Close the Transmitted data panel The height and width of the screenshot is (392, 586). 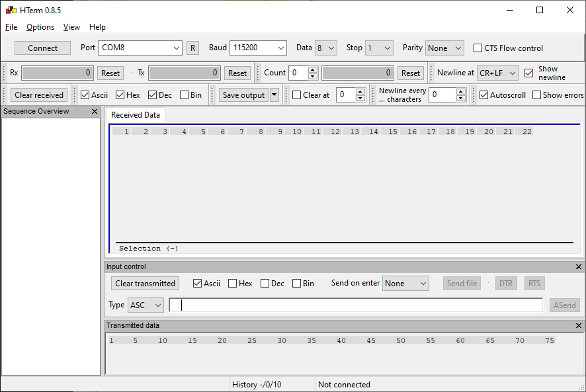579,326
